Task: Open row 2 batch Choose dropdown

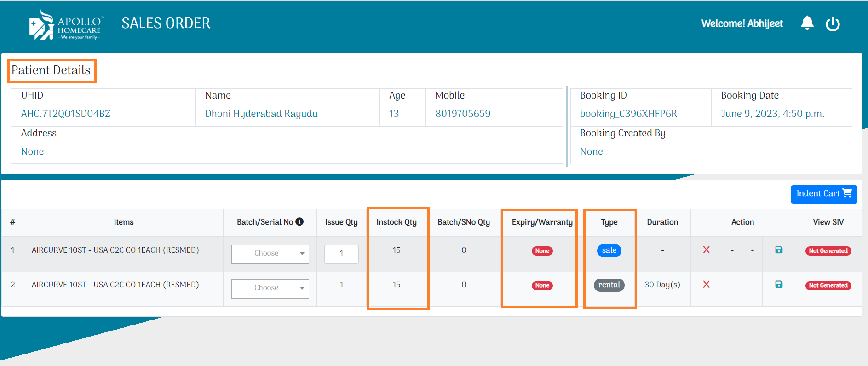Action: click(x=270, y=288)
